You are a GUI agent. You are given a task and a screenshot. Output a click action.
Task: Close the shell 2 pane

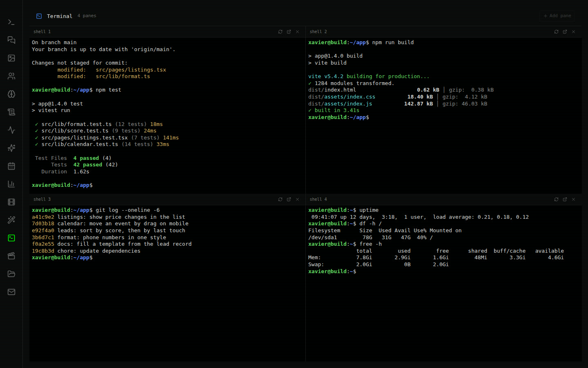coord(573,32)
